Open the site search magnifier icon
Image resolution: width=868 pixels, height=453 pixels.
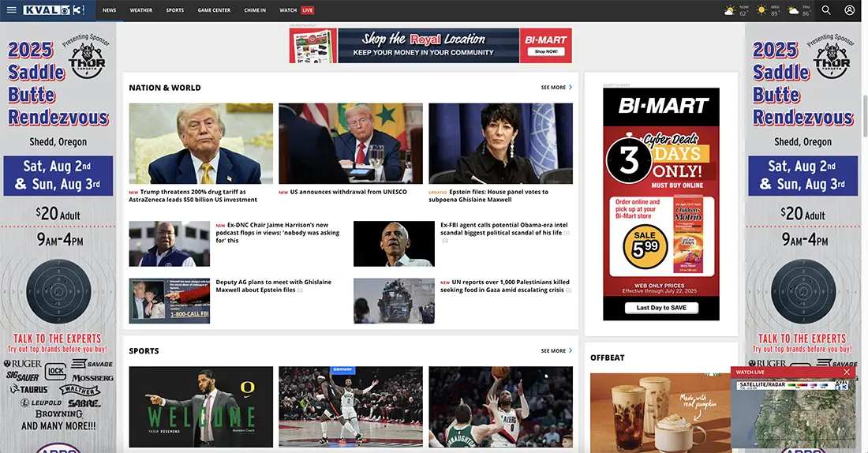pyautogui.click(x=826, y=10)
